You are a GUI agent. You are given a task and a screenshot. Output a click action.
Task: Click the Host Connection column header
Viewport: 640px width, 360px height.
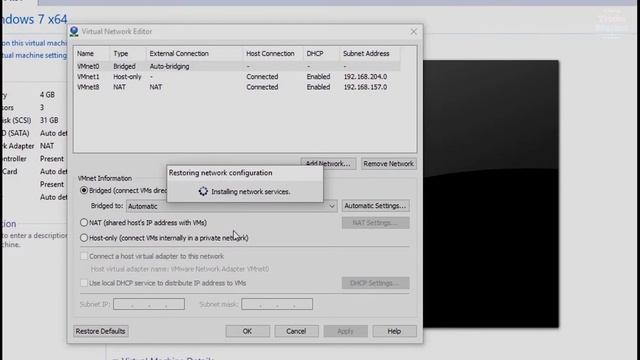272,53
